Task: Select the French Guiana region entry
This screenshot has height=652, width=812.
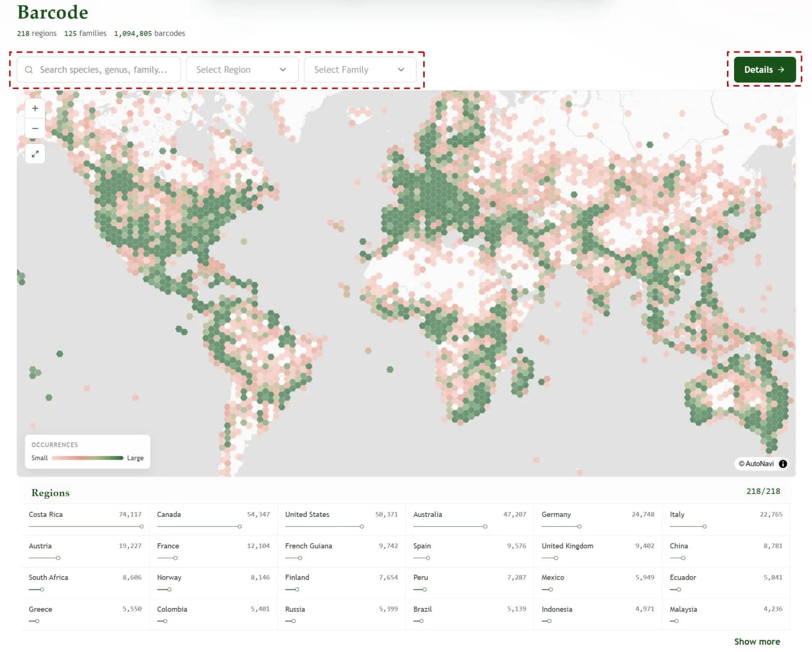Action: point(341,551)
